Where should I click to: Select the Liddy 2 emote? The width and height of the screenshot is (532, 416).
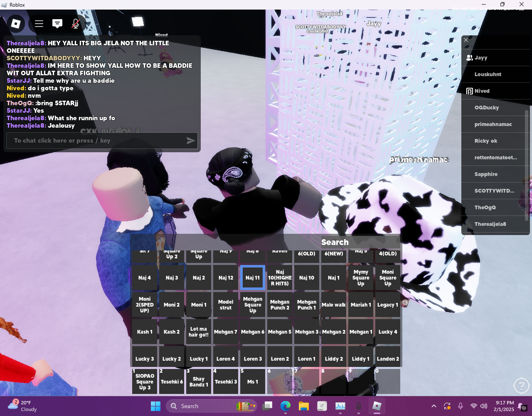click(334, 357)
